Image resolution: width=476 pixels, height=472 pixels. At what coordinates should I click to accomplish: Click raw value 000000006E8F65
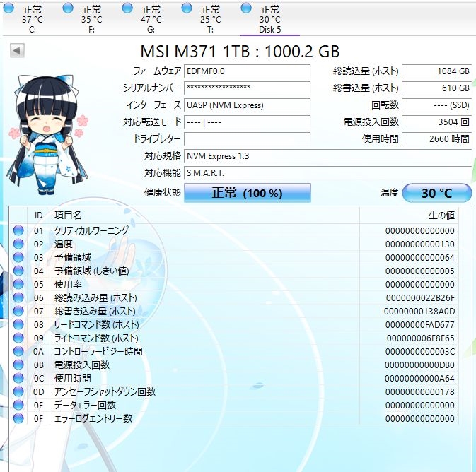click(x=420, y=338)
